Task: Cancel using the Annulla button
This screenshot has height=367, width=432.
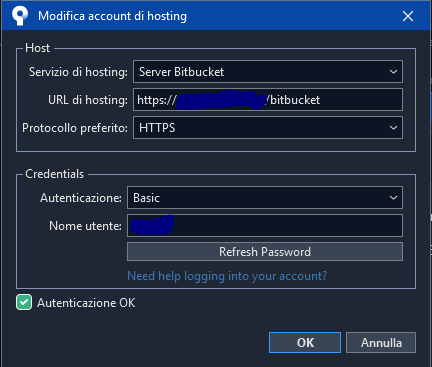Action: [x=381, y=342]
